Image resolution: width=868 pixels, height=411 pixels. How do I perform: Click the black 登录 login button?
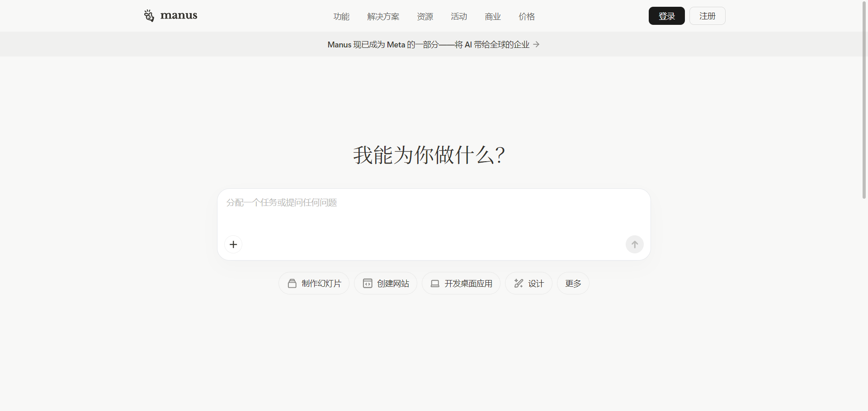pos(666,16)
